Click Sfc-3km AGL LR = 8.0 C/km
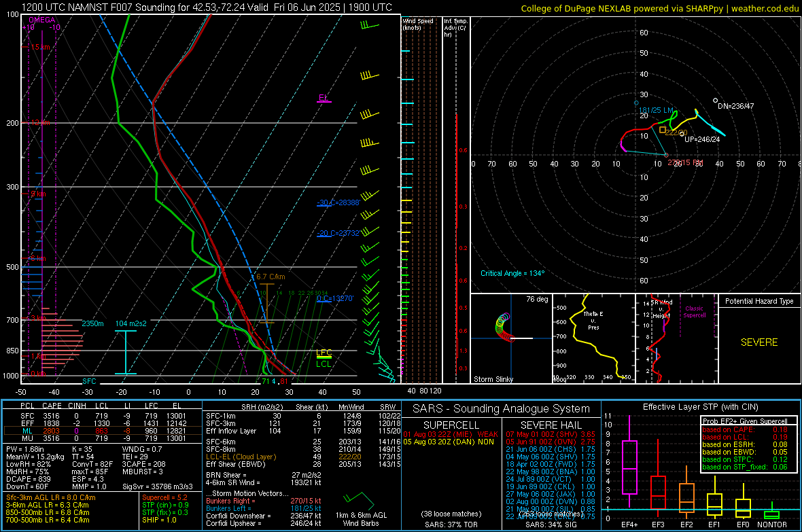Image resolution: width=802 pixels, height=532 pixels. coord(51,497)
